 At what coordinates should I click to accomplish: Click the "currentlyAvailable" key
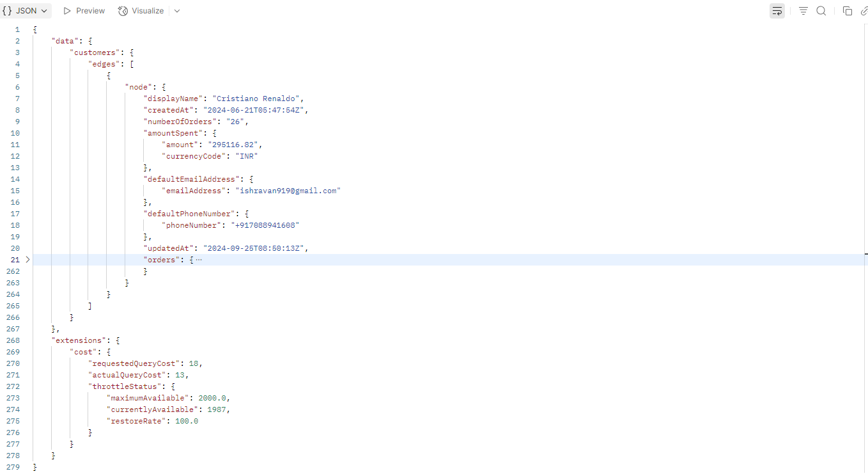(153, 409)
